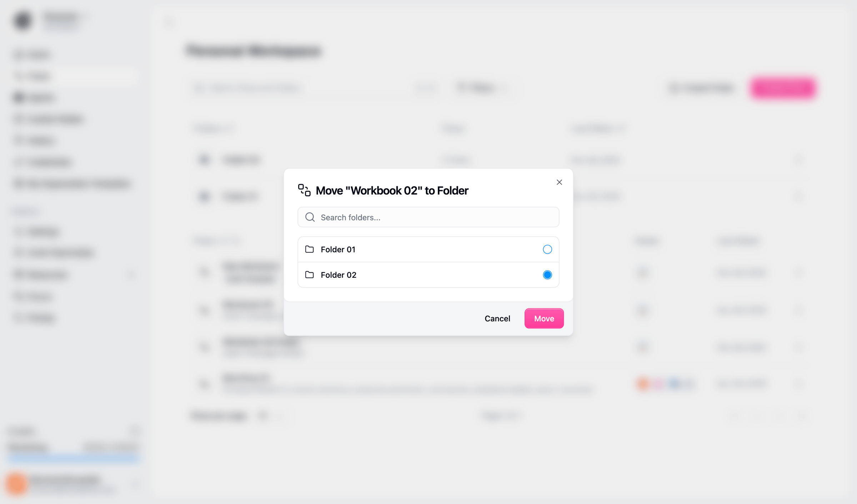Screen dimensions: 857x504
Task: Close the Move to Folder dialog with X
Action: pos(559,182)
